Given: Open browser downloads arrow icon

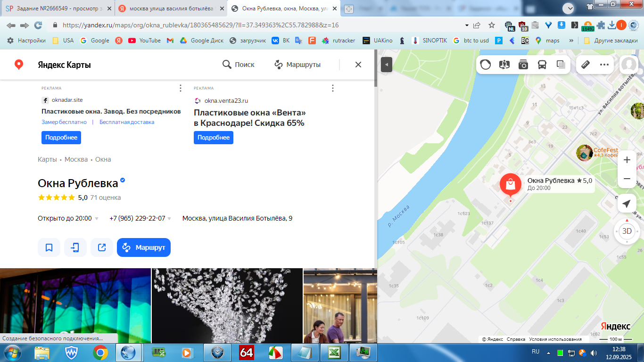Looking at the screenshot, I should (x=612, y=25).
